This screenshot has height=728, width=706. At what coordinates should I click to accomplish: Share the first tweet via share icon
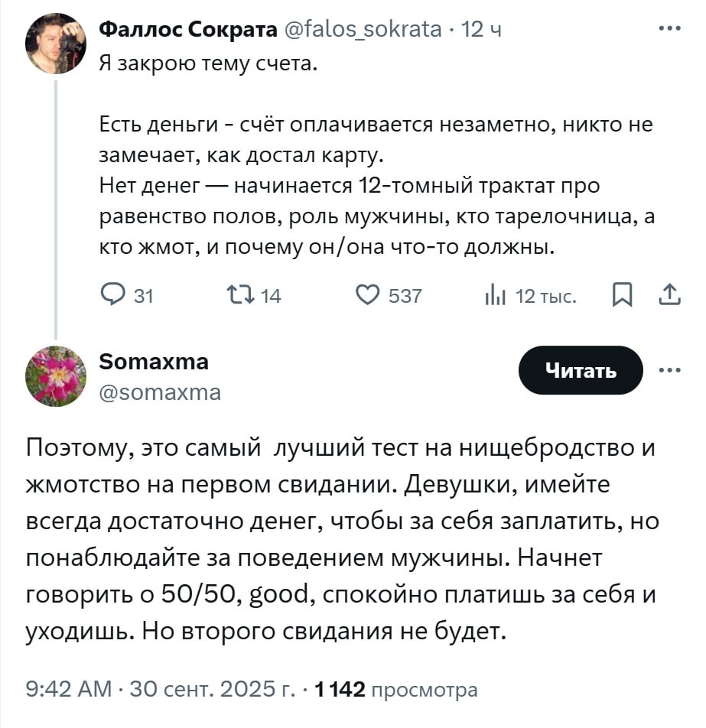tap(670, 295)
